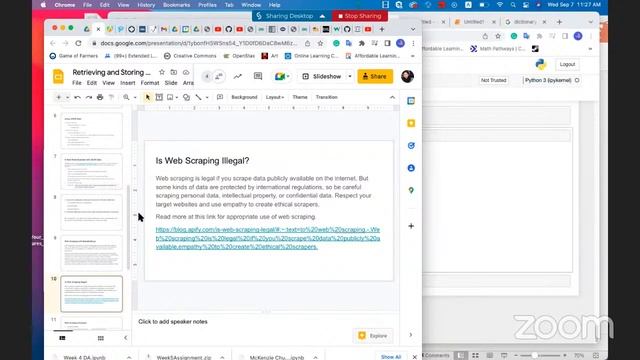The width and height of the screenshot is (640, 360).
Task: Click the zoom magnifier tool
Action: [x=126, y=97]
